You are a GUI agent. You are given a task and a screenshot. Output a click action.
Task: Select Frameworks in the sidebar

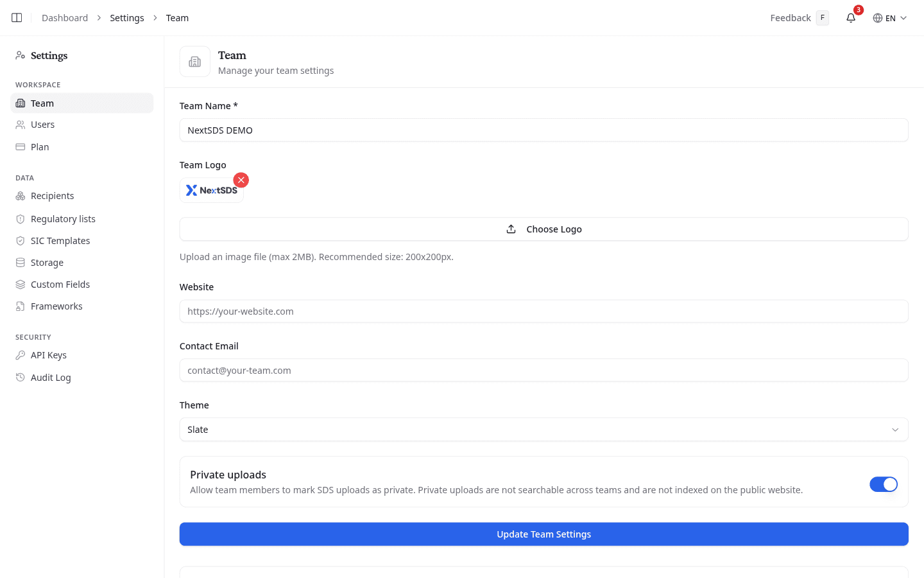(82, 306)
